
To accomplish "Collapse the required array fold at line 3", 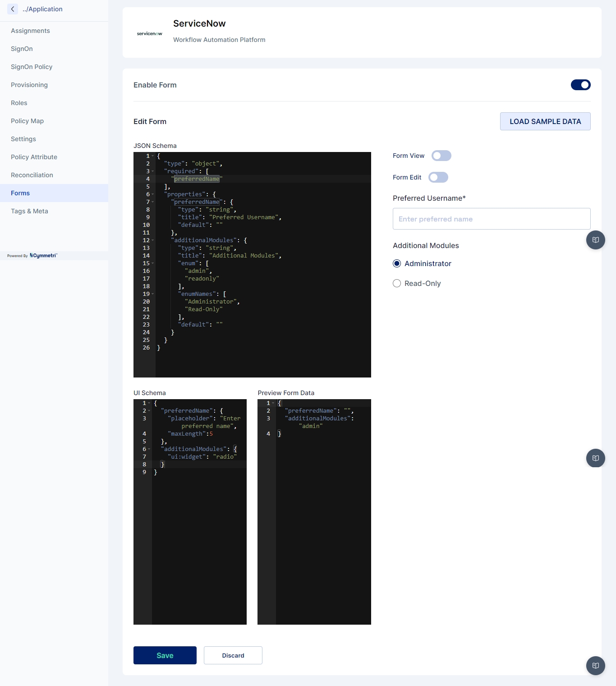I will click(x=153, y=171).
